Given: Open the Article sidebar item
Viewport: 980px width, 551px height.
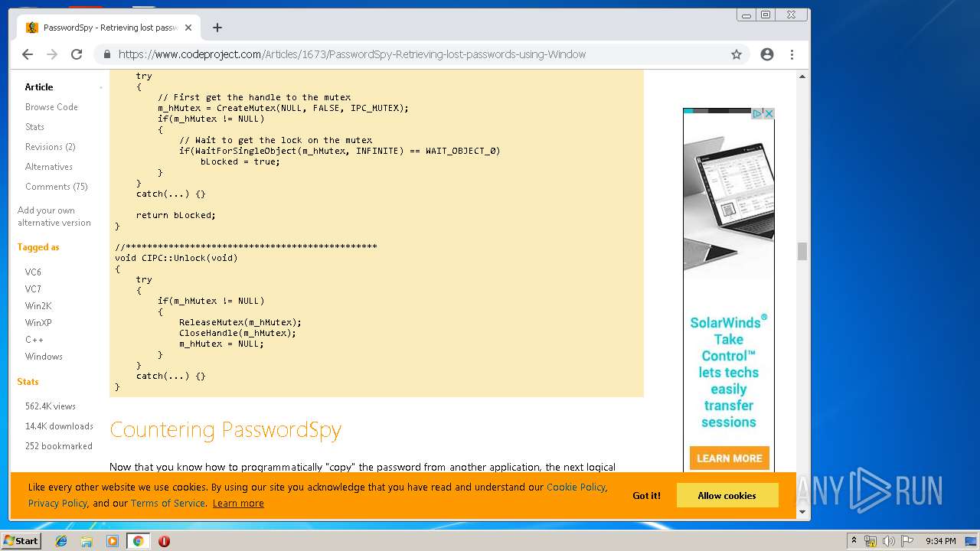Looking at the screenshot, I should [x=39, y=87].
